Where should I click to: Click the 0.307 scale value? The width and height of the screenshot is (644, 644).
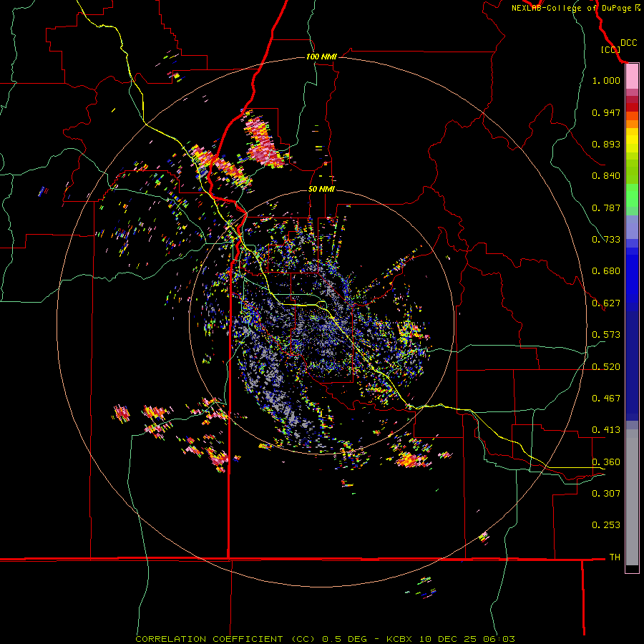pyautogui.click(x=606, y=494)
